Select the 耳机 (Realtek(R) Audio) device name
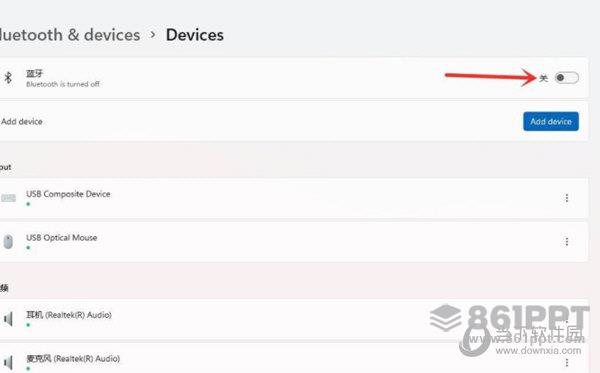The image size is (600, 373). click(x=69, y=315)
